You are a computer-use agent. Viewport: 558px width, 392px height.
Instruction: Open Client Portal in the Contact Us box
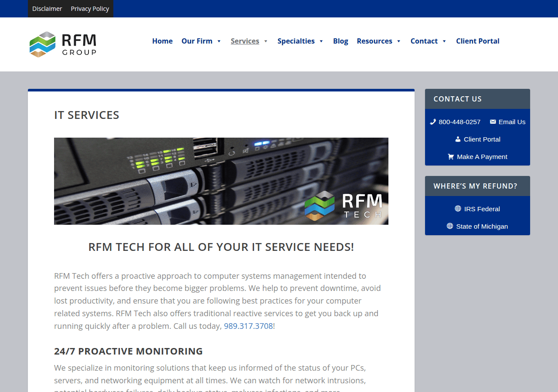coord(482,139)
